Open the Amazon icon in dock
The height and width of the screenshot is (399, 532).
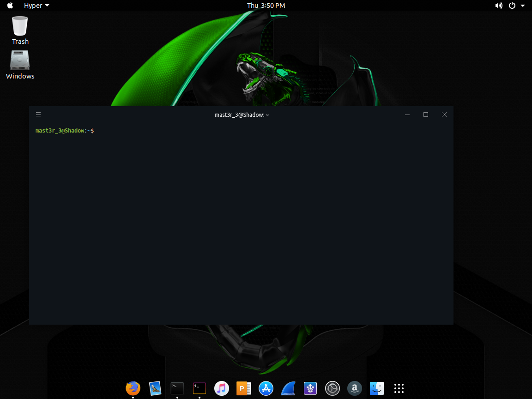click(355, 388)
